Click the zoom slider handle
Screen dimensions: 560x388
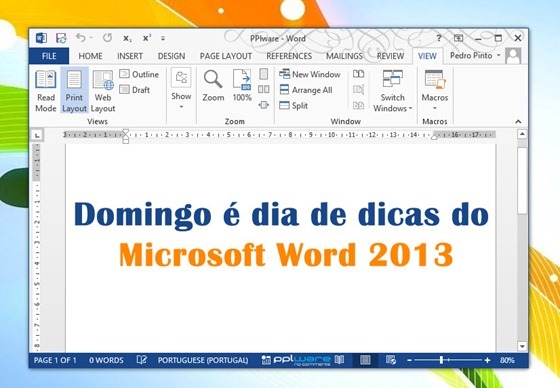pos(441,360)
